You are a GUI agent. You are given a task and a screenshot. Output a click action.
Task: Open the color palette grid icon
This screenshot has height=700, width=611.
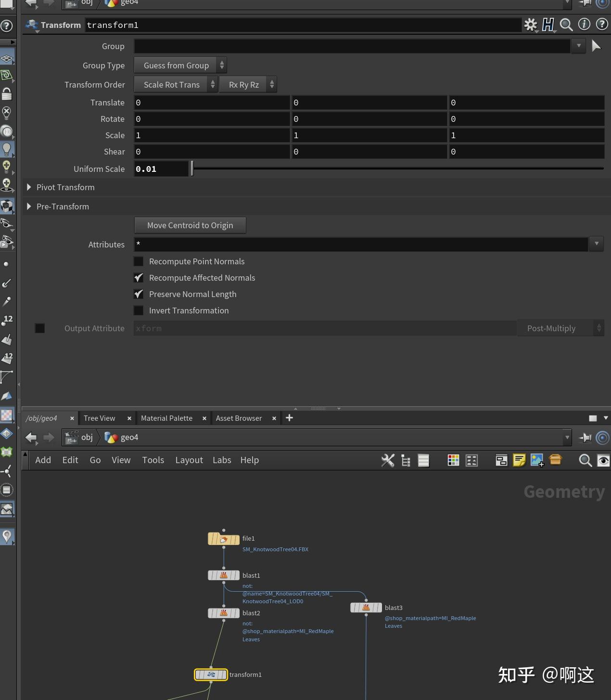[x=453, y=460]
